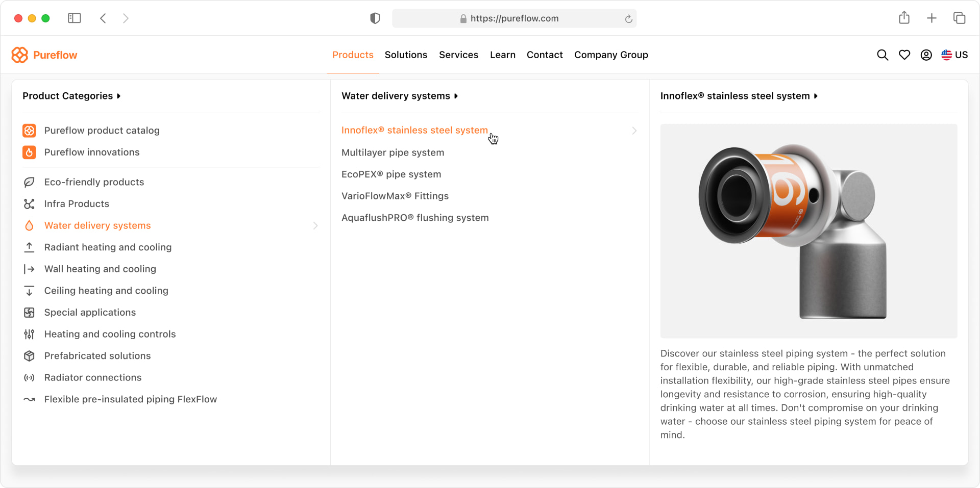Open the Company Group menu
Screen dimensions: 980x488
[x=611, y=55]
